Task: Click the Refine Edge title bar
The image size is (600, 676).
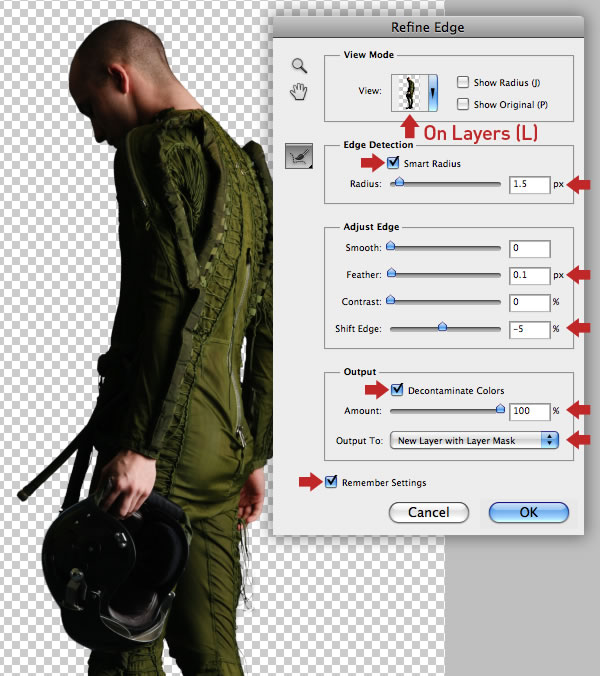Action: (x=428, y=27)
